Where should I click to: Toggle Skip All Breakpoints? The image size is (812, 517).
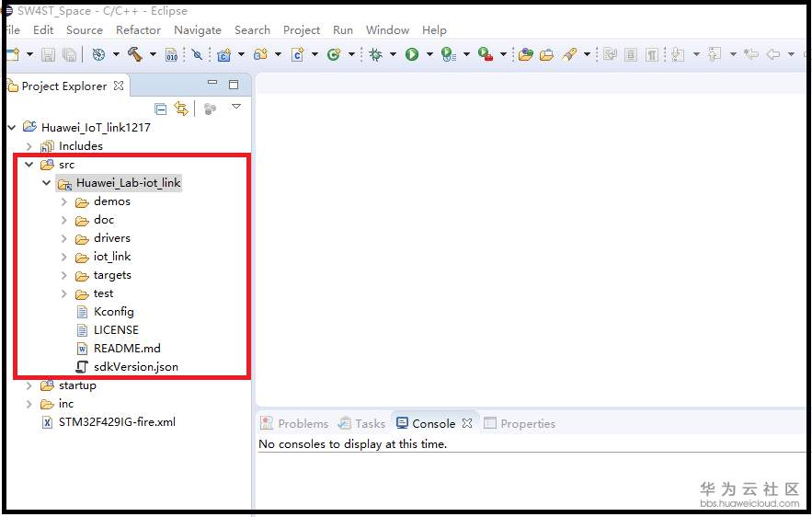tap(197, 54)
